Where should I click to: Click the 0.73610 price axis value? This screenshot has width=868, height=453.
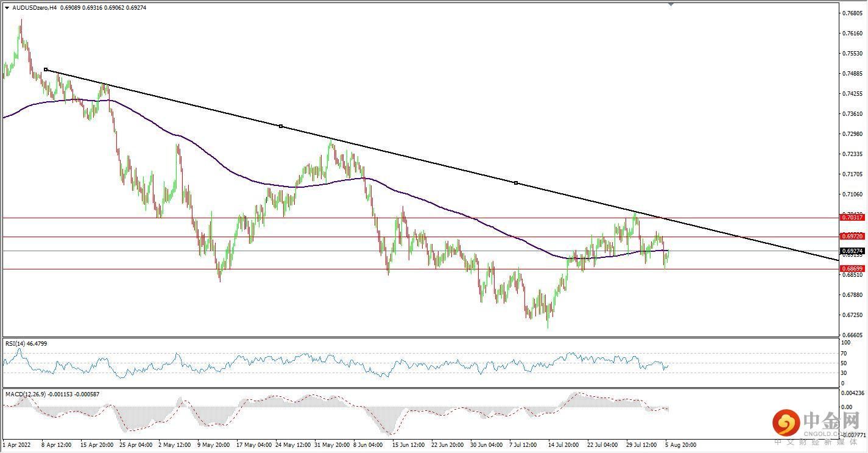(x=852, y=114)
